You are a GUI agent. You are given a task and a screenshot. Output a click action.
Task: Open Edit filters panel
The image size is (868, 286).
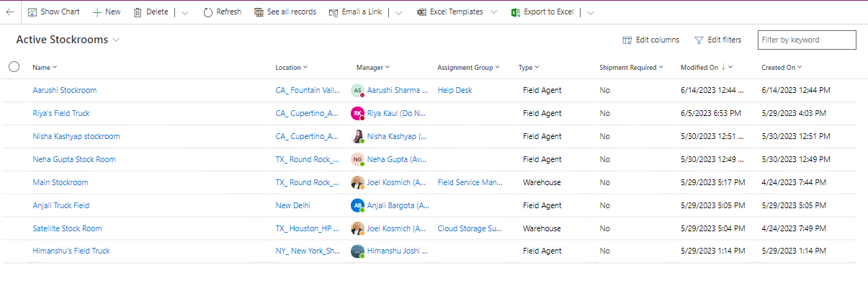pos(717,40)
